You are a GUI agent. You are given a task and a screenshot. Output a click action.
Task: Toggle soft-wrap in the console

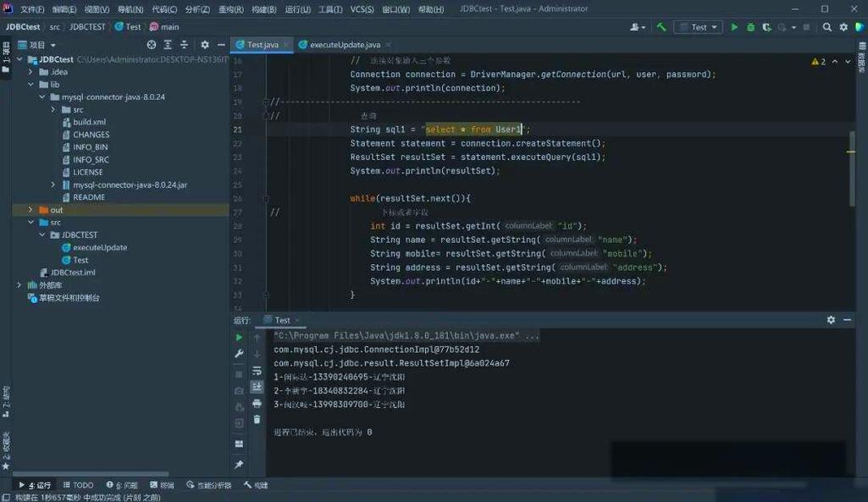point(257,370)
